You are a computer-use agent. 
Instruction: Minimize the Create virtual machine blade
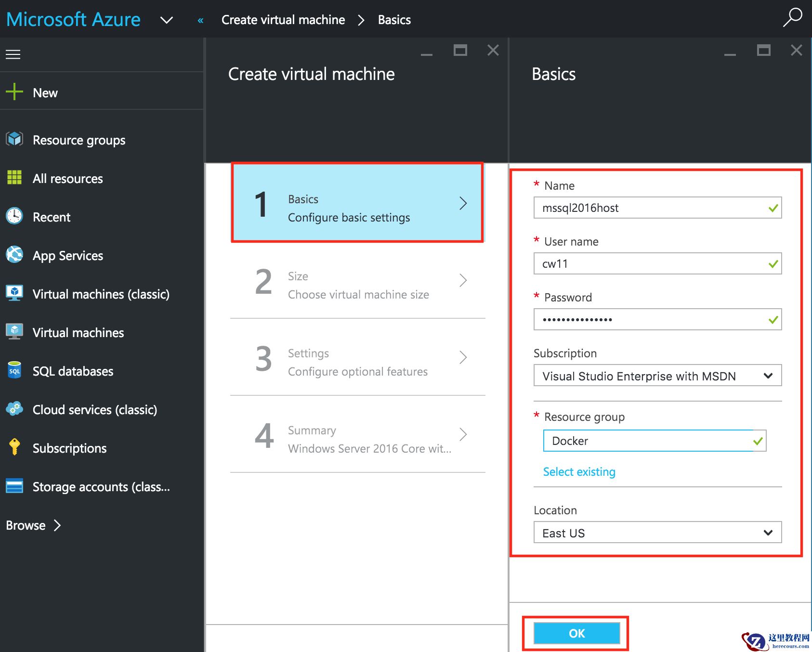point(427,54)
